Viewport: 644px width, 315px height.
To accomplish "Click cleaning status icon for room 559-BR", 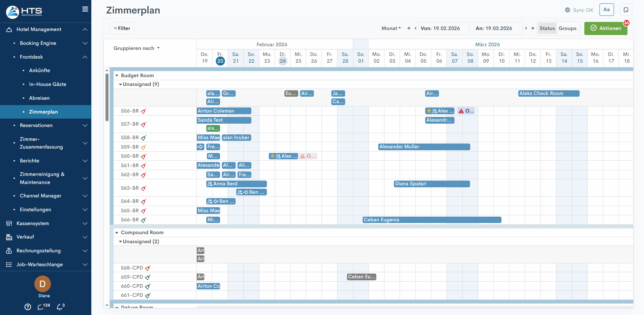I will [x=144, y=147].
